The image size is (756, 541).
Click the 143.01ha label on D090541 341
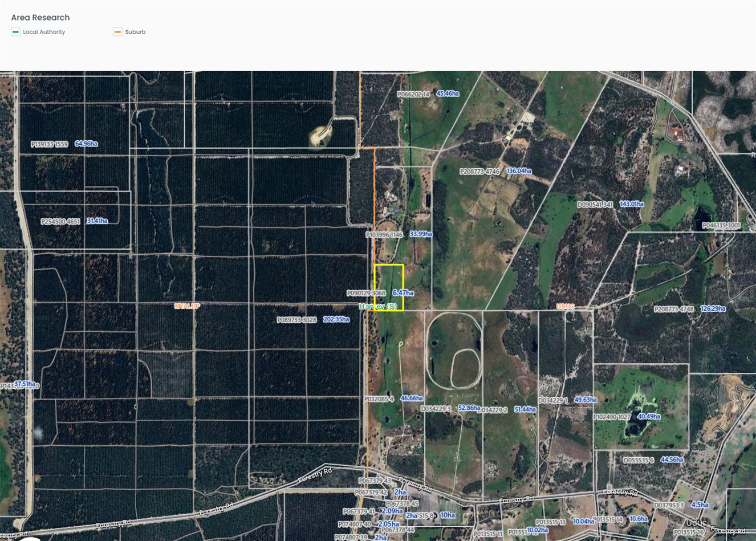(x=631, y=204)
